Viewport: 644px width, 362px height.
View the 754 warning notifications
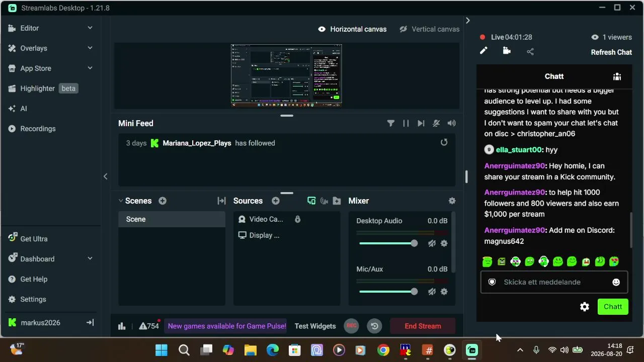coord(149,326)
